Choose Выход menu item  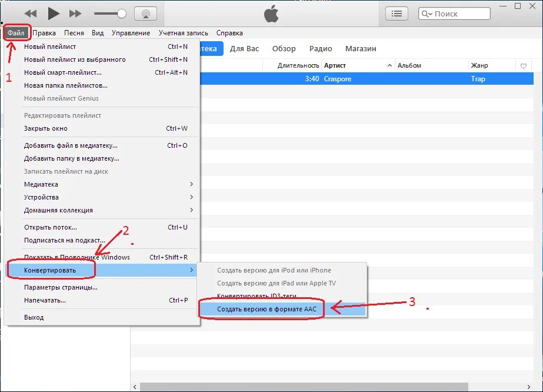[x=102, y=317]
